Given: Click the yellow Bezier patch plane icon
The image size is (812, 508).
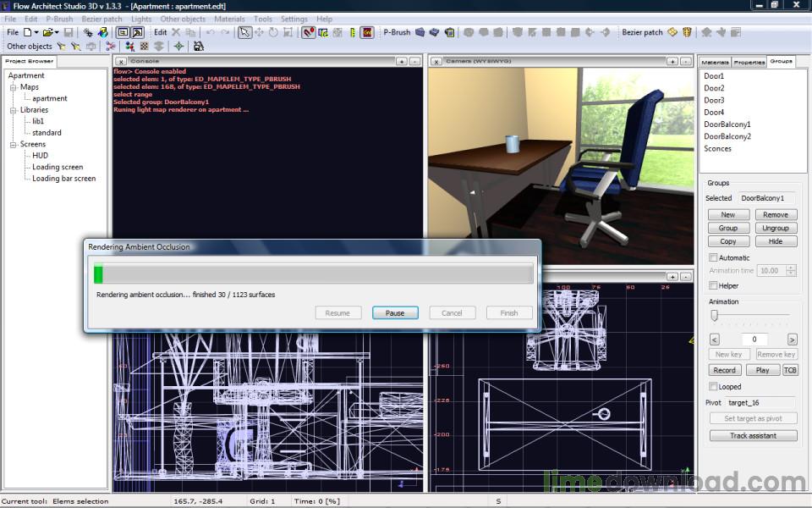Looking at the screenshot, I should point(672,32).
